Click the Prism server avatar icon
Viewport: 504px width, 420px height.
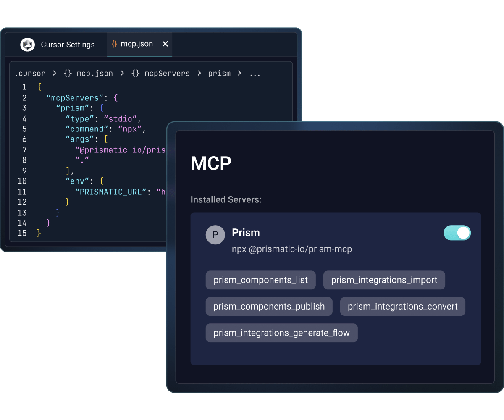[215, 235]
